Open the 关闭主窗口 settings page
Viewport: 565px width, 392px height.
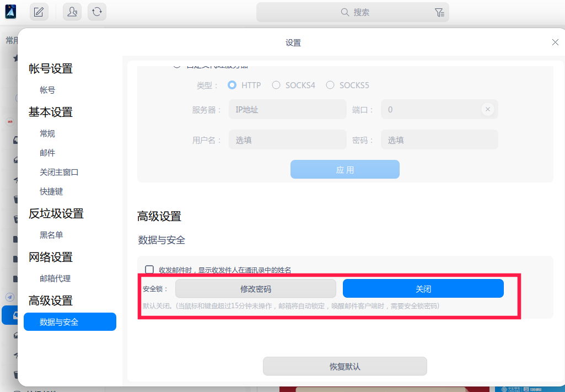(59, 172)
